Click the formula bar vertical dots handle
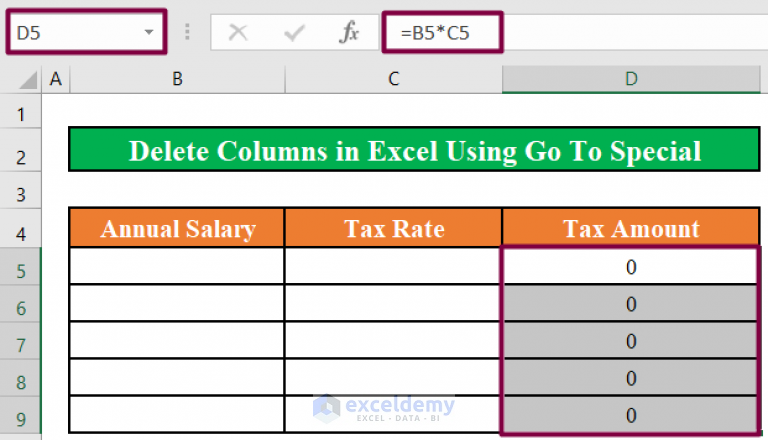The image size is (768, 440). coord(187,32)
